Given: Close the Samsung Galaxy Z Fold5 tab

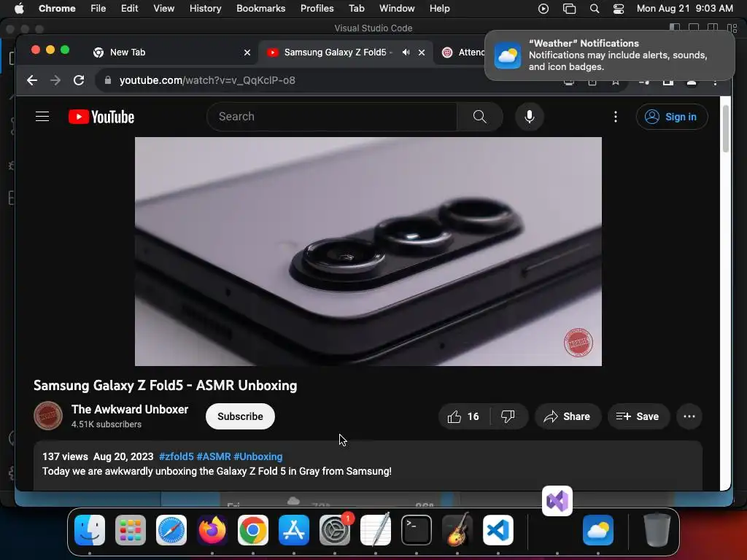Looking at the screenshot, I should pyautogui.click(x=422, y=52).
